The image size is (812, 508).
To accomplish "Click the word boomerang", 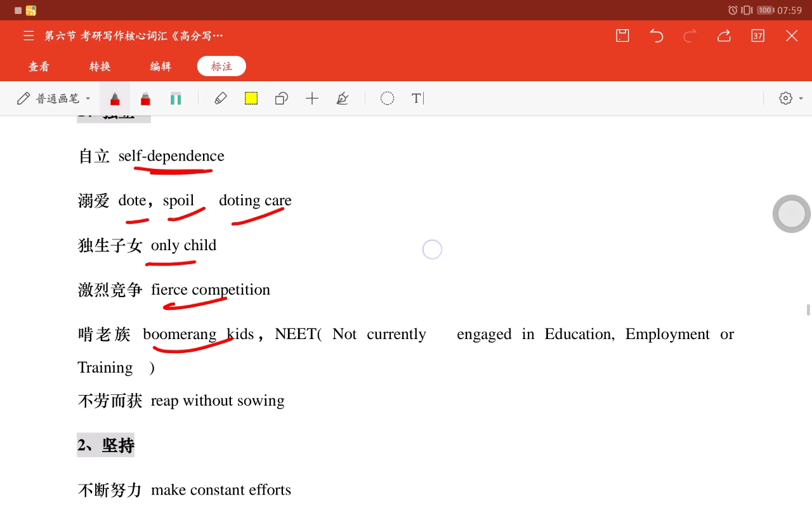I will click(180, 334).
